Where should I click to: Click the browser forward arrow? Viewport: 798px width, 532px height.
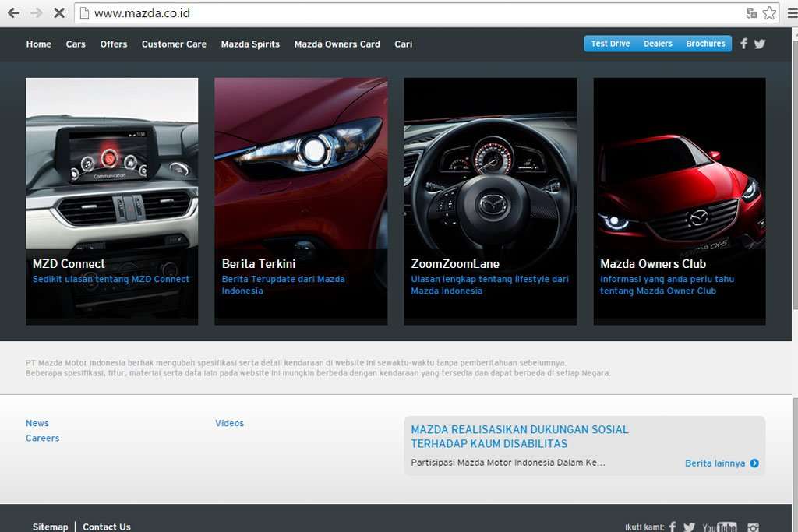36,12
